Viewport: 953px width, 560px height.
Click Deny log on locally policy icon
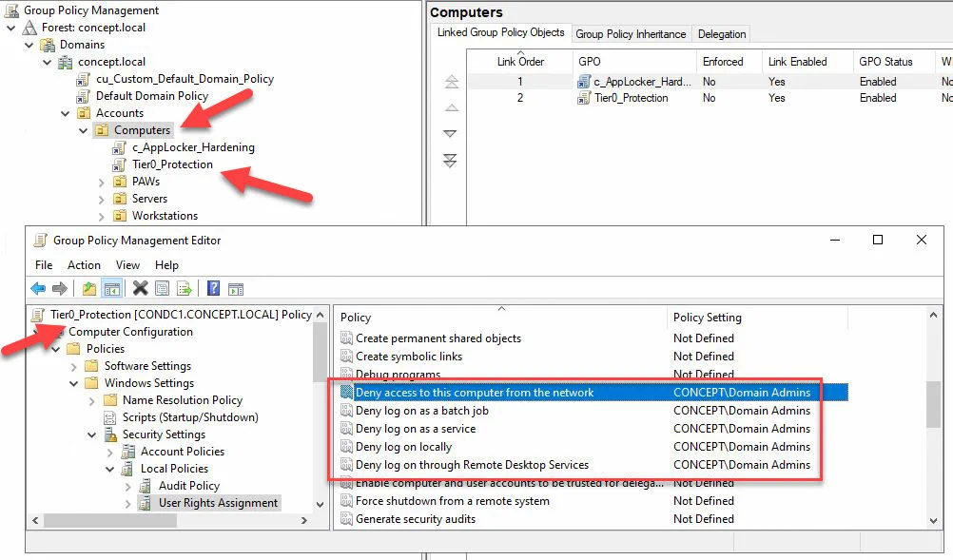(x=346, y=447)
